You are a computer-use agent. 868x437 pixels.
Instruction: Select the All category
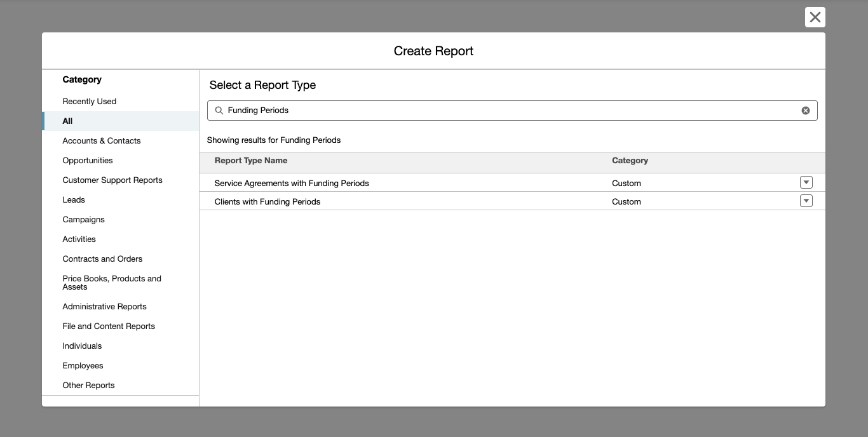pos(67,121)
